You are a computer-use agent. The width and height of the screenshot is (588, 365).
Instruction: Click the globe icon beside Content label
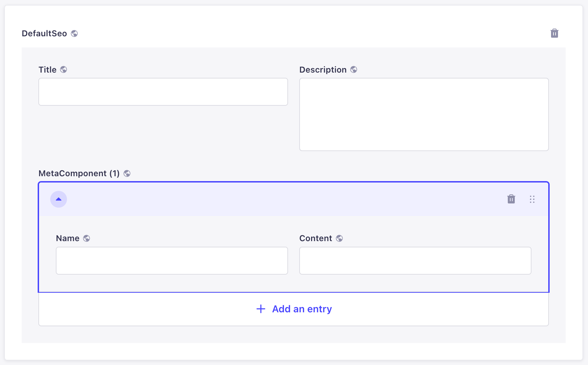click(x=339, y=238)
